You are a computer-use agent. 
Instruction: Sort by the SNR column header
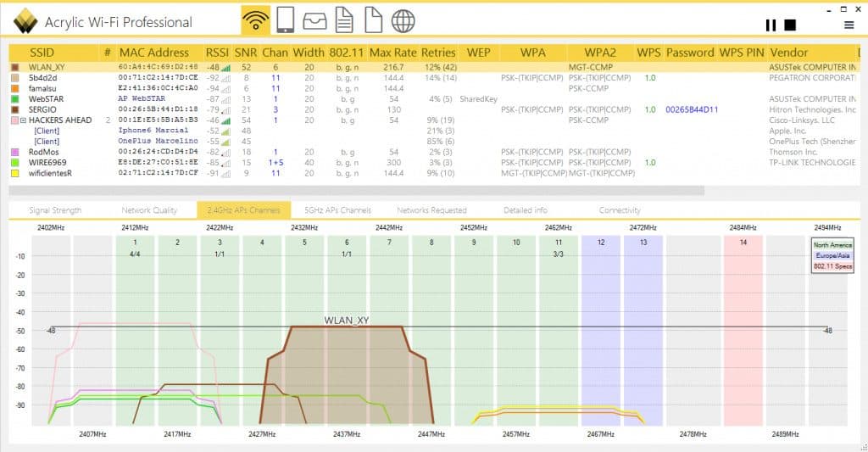[246, 53]
